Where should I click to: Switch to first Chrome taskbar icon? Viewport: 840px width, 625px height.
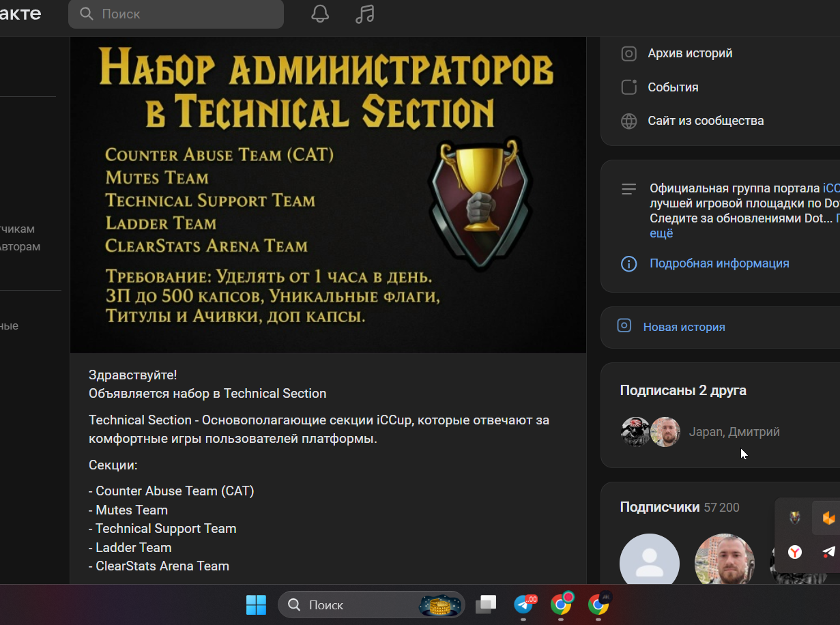(x=561, y=605)
